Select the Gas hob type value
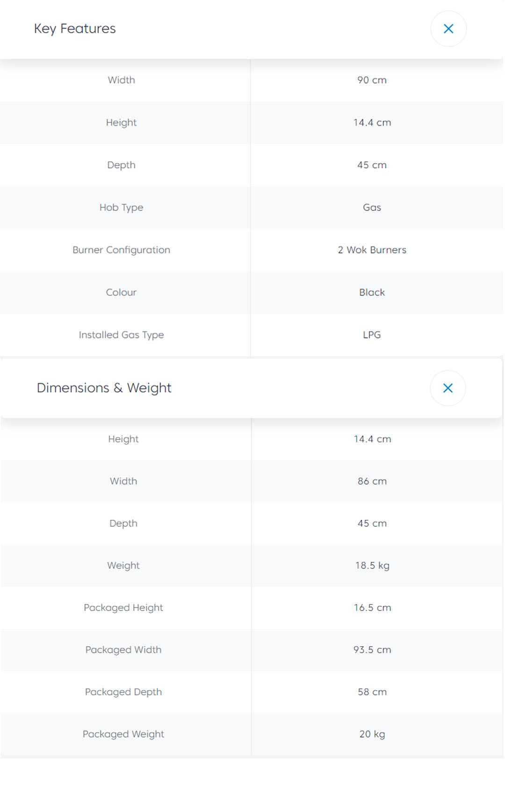 pyautogui.click(x=372, y=208)
